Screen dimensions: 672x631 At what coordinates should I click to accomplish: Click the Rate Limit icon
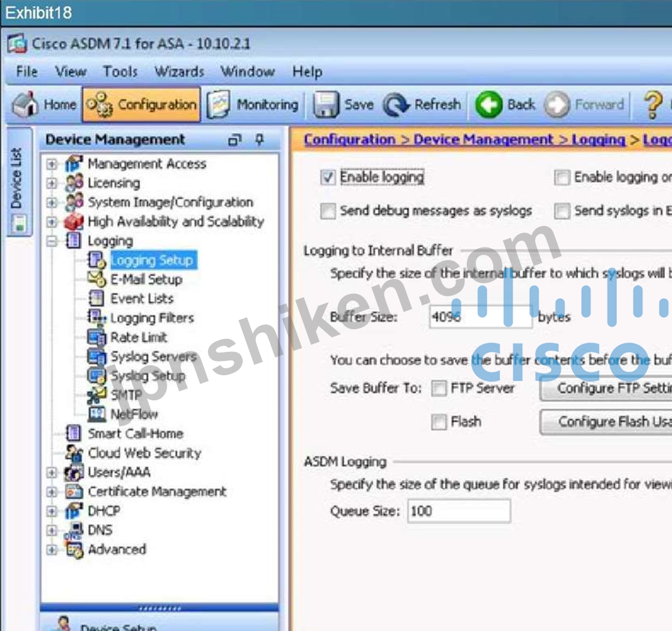[96, 337]
